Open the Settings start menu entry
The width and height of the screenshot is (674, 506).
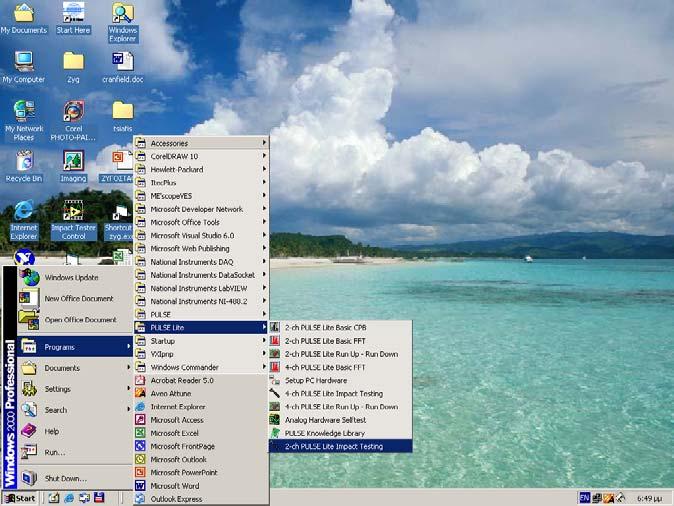coord(75,389)
